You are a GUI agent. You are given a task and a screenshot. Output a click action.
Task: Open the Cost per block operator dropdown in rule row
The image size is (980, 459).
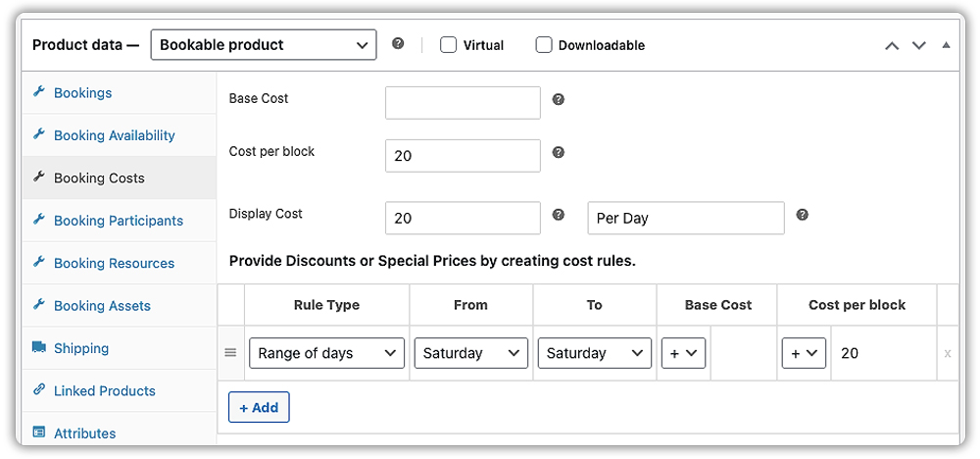click(x=804, y=353)
